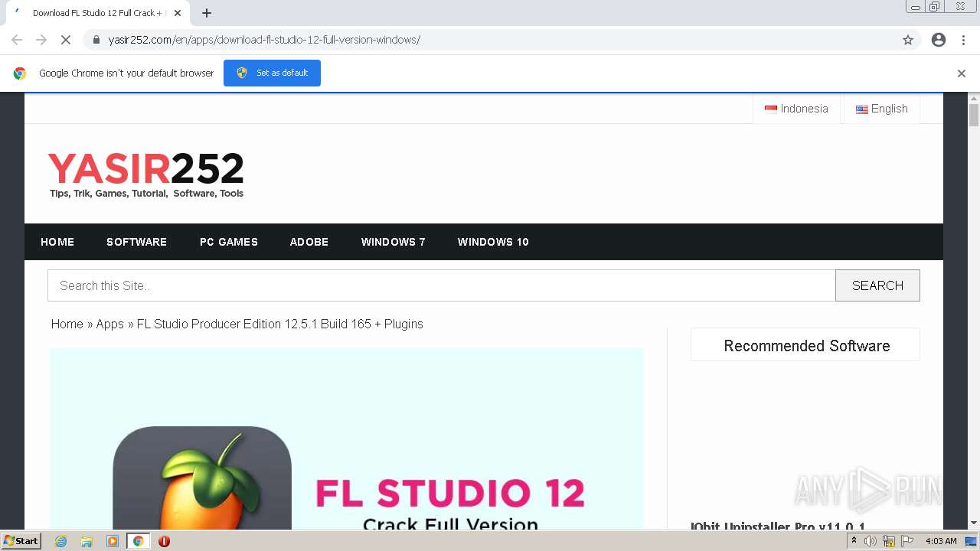Click the address bar URL
Image resolution: width=980 pixels, height=551 pixels.
(264, 40)
